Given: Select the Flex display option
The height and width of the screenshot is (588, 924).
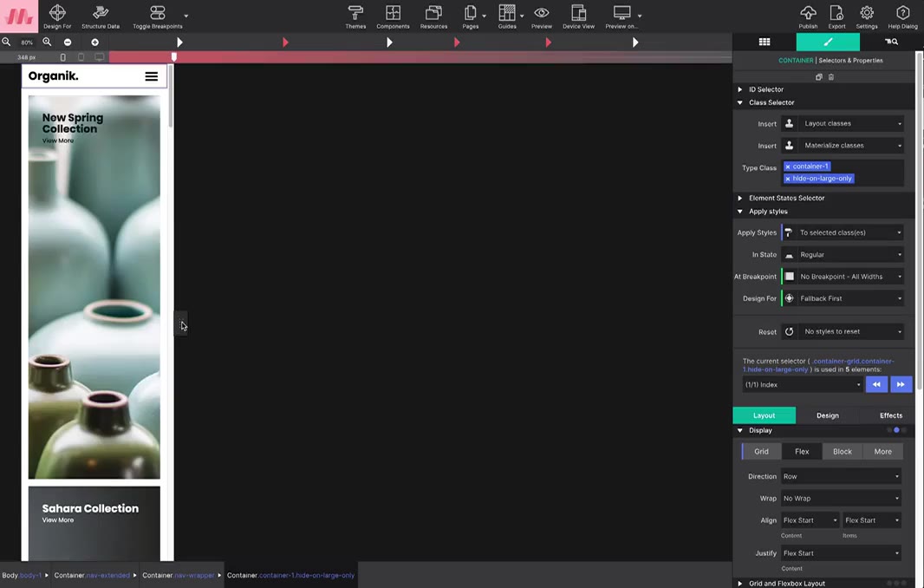Looking at the screenshot, I should click(802, 452).
